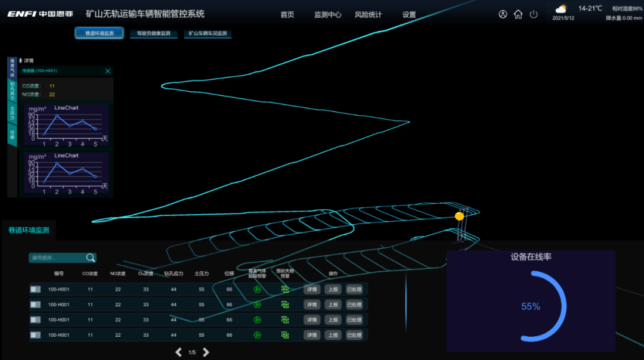644x360 pixels.
Task: Click the 编号查询 search field
Action: [57, 257]
